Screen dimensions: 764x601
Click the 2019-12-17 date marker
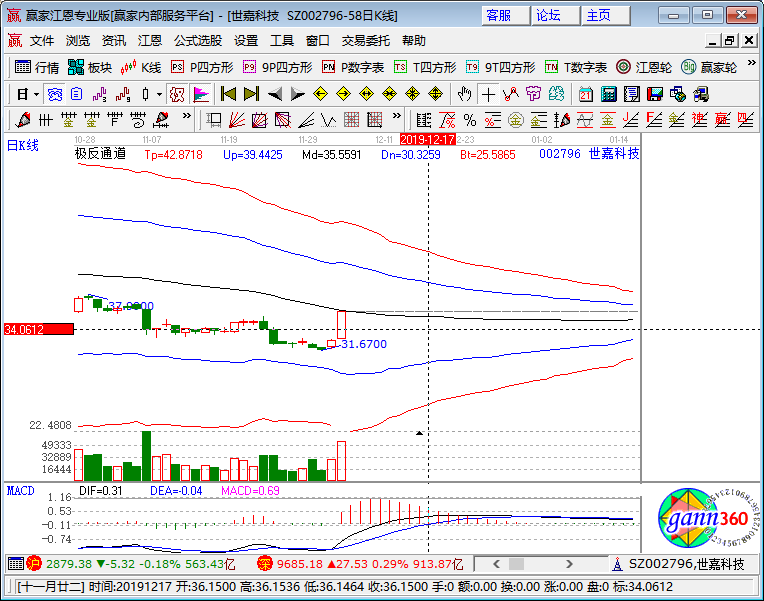tap(428, 139)
